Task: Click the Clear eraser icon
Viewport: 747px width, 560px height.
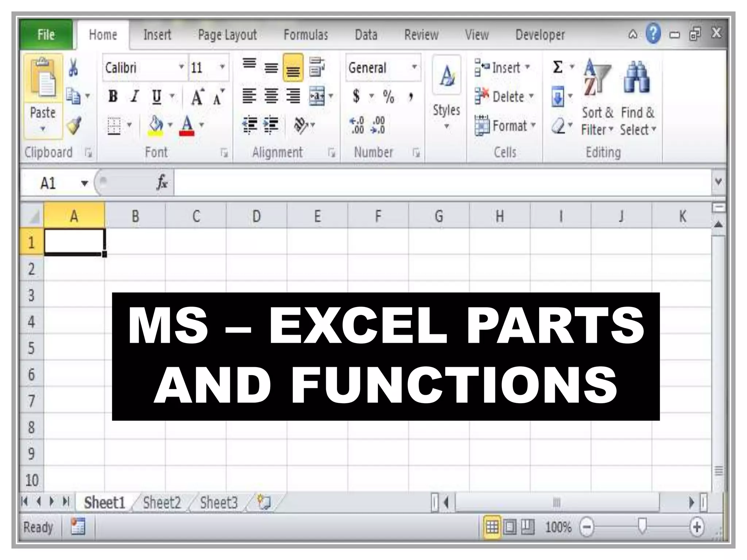Action: [x=558, y=126]
